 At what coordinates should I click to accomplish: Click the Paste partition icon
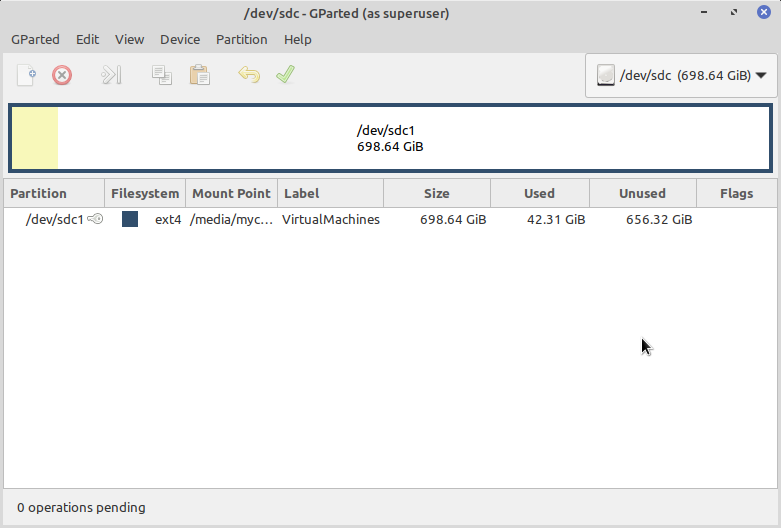[x=199, y=75]
